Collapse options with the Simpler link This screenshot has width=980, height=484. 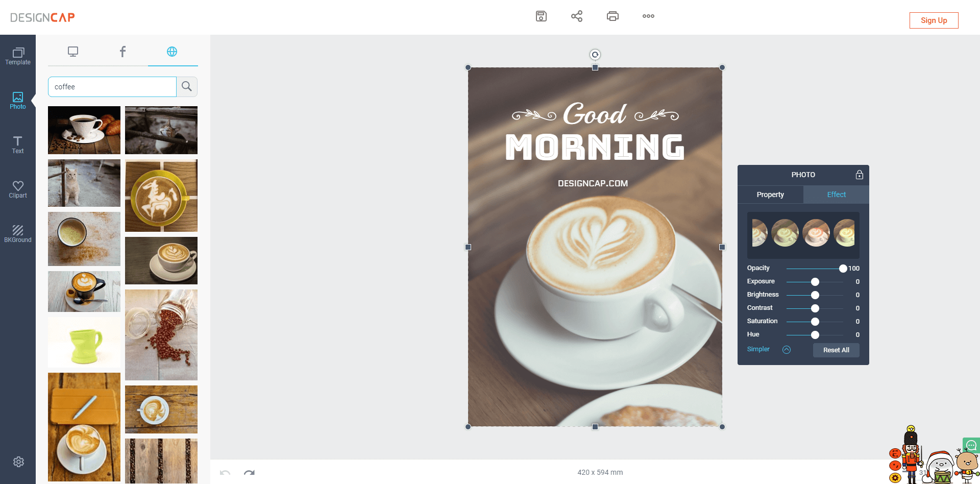[758, 349]
